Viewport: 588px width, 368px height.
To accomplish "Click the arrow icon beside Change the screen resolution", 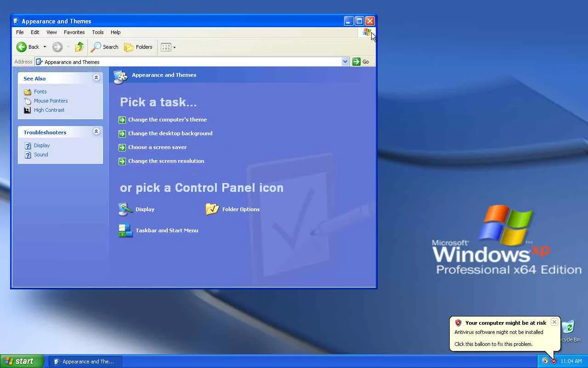I will click(122, 161).
